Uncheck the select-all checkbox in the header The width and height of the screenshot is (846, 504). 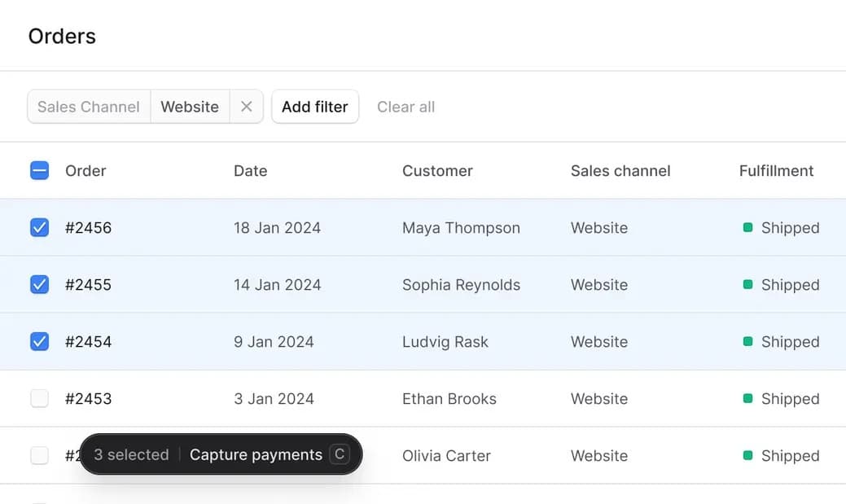click(39, 170)
